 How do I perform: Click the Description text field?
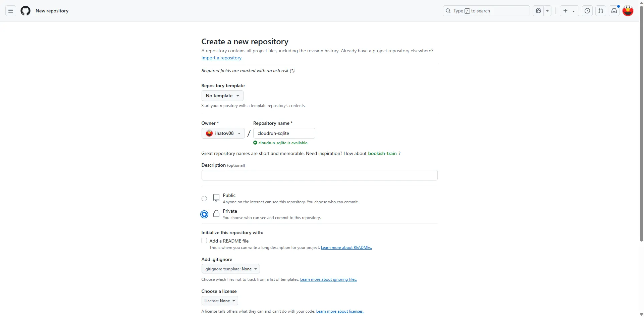pyautogui.click(x=319, y=175)
